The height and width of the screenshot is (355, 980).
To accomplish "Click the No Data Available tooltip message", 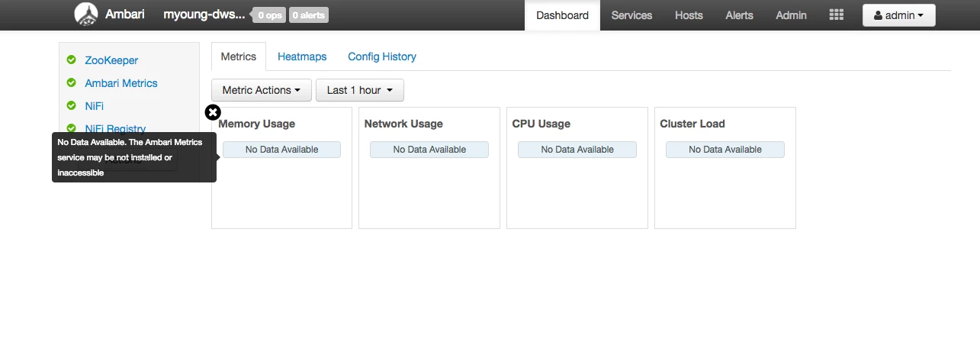I will tap(134, 157).
